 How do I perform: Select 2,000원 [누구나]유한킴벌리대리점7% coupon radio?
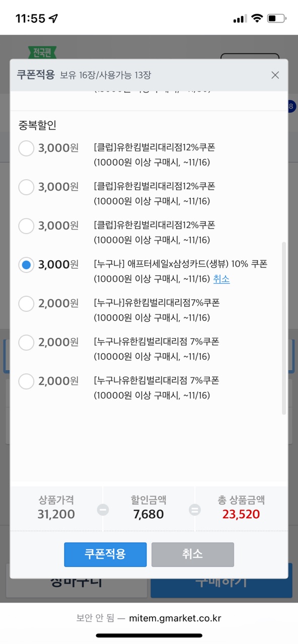[26, 303]
